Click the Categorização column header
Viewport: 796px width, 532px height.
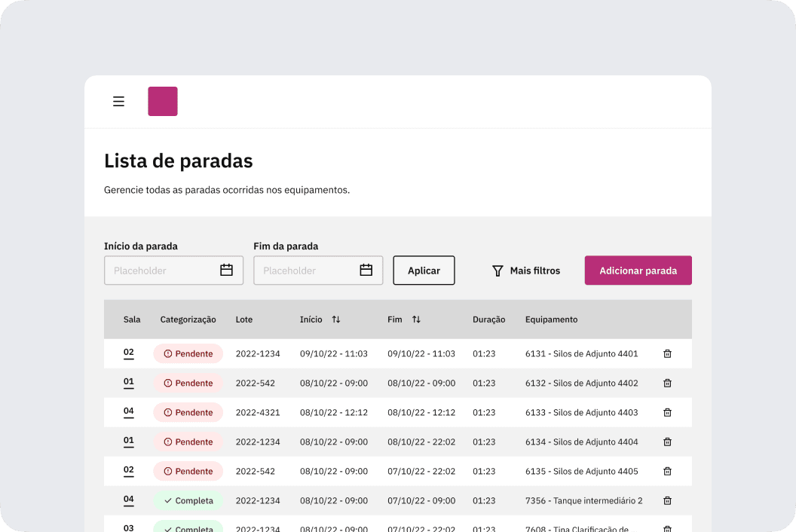pos(188,320)
